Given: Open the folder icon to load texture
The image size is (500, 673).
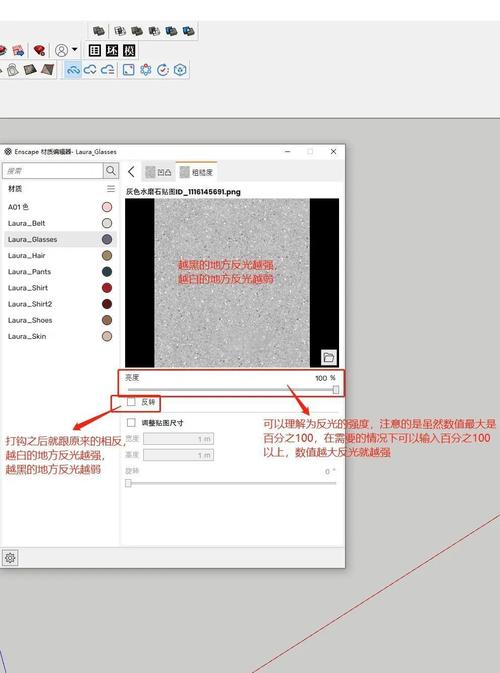Looking at the screenshot, I should [x=329, y=357].
